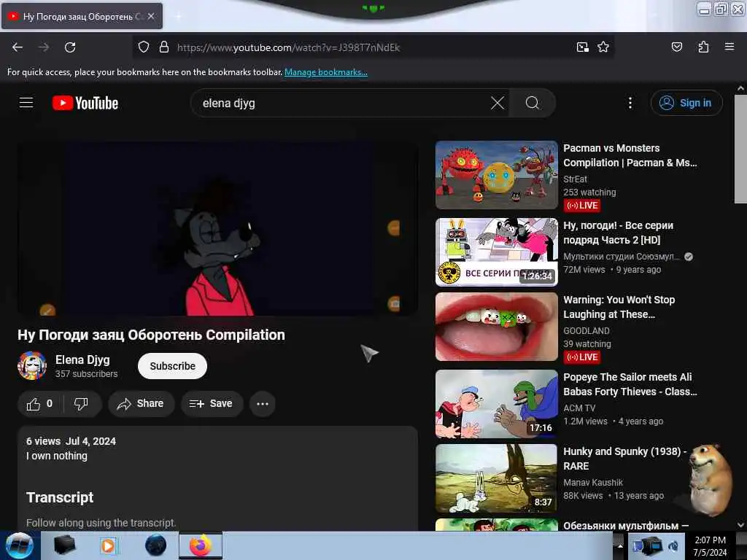
Task: Open Pacman vs Monsters Compilation title
Action: [630, 155]
